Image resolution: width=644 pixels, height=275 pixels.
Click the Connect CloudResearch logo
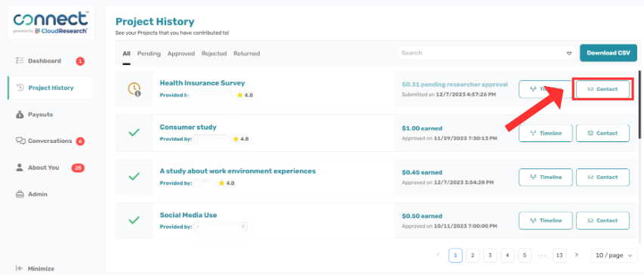click(51, 23)
